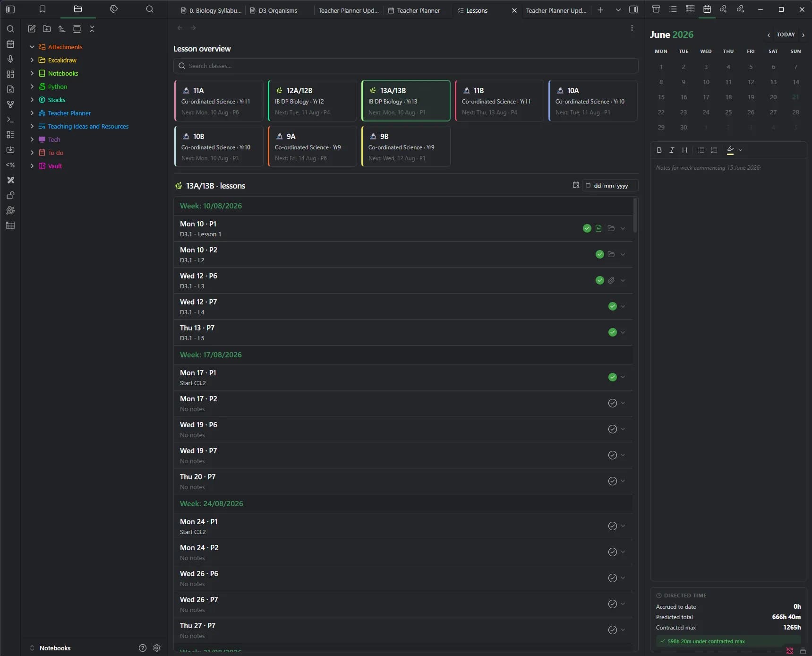Mark Thu 20 P7 lesson complete
The image size is (812, 656).
tap(613, 481)
